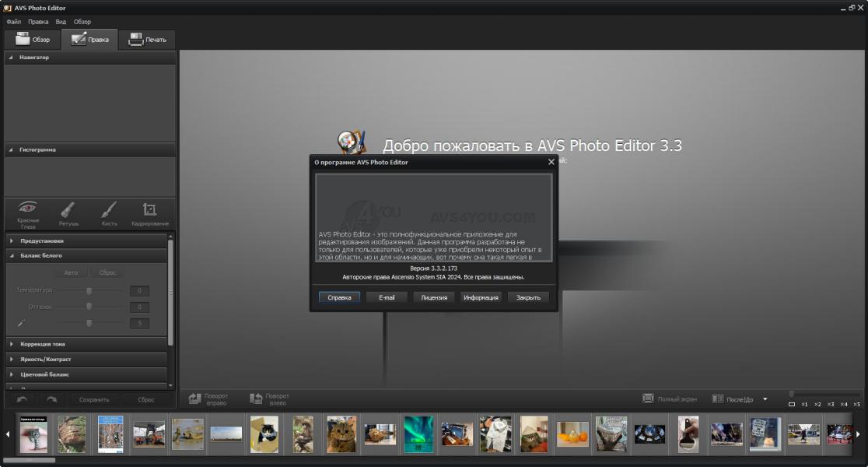The height and width of the screenshot is (467, 868).
Task: Set zoom to ×2
Action: (817, 405)
